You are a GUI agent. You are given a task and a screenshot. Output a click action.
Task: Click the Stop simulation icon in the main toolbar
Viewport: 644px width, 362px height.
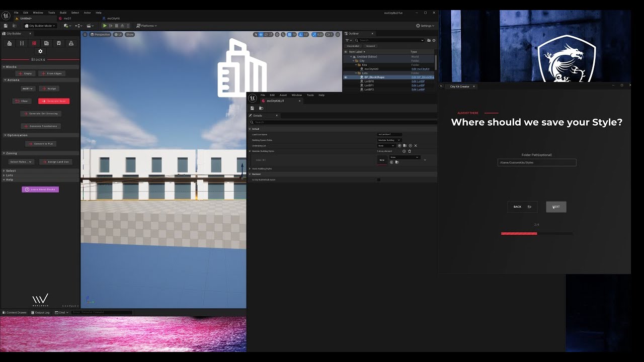pos(117,26)
